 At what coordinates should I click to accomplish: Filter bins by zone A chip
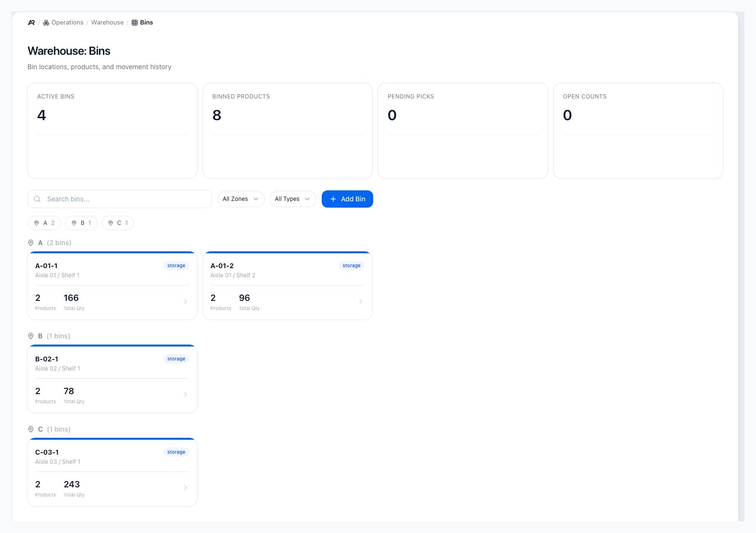point(44,223)
